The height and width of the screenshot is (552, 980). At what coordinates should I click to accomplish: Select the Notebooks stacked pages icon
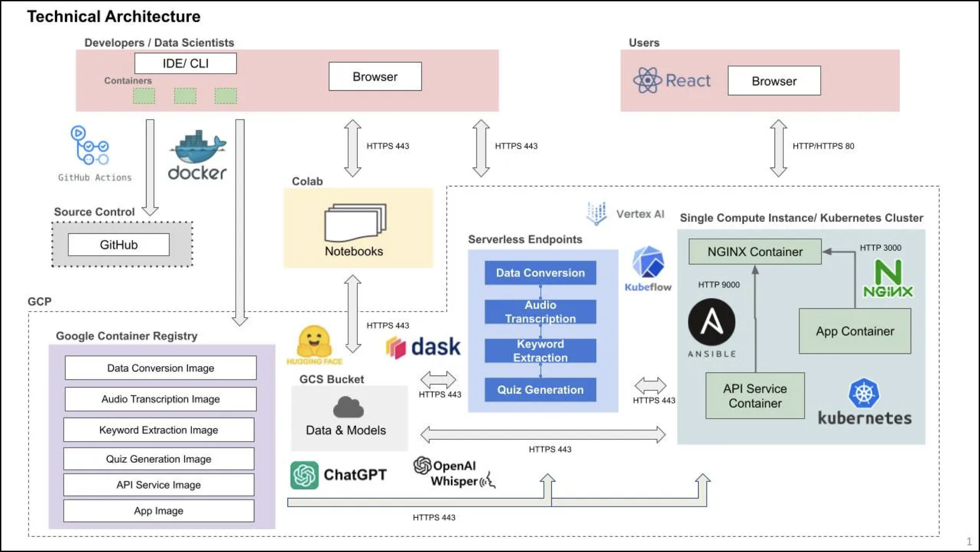355,223
